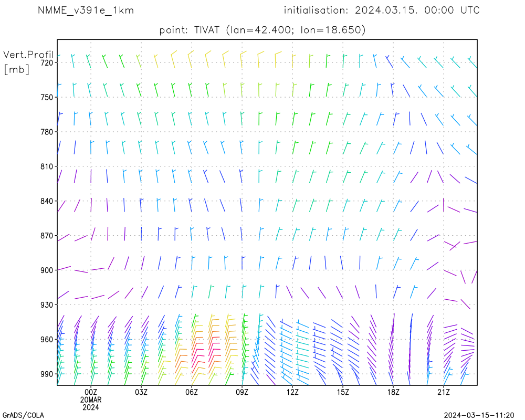This screenshot has width=525, height=420.
Task: Click the 990 pressure level label
Action: 47,374
